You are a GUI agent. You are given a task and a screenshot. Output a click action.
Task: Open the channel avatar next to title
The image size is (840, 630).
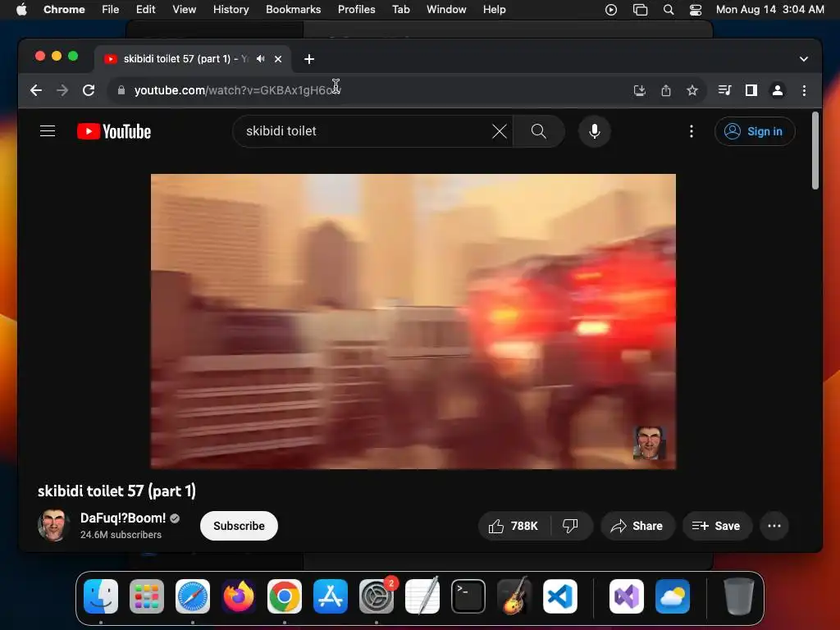click(x=53, y=526)
